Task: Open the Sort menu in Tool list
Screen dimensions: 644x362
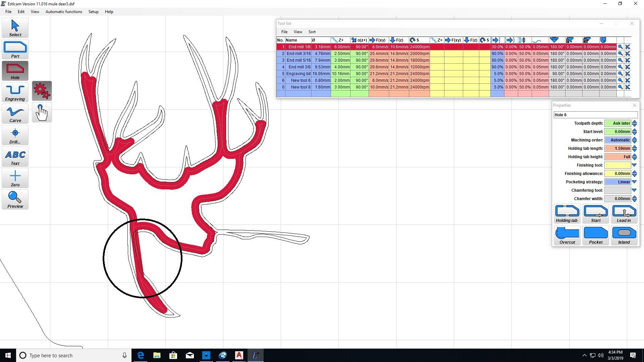Action: [x=312, y=32]
